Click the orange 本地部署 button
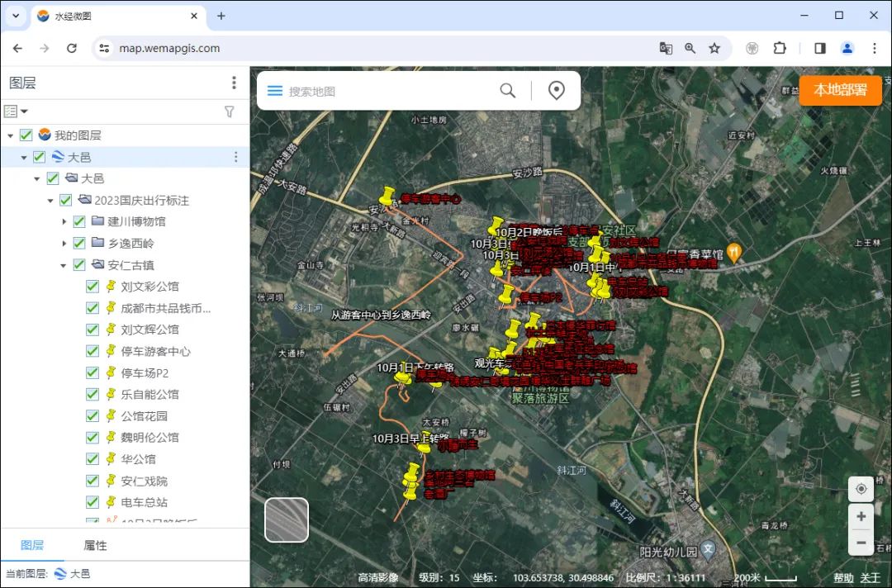The image size is (892, 588). click(840, 90)
